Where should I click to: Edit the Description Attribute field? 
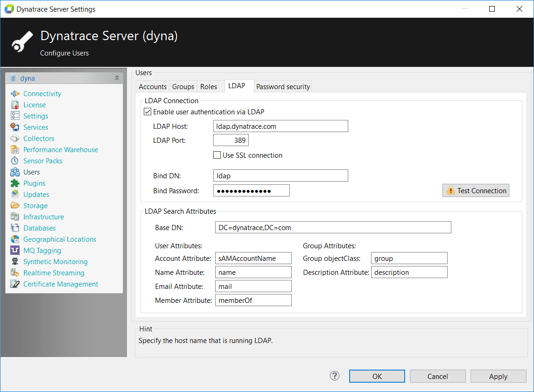[409, 272]
